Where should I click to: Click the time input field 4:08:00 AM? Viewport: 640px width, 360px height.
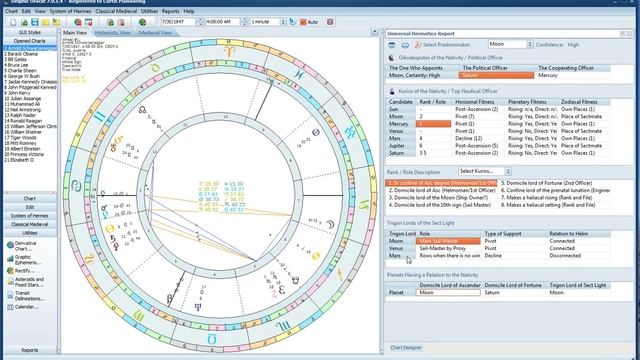click(222, 22)
